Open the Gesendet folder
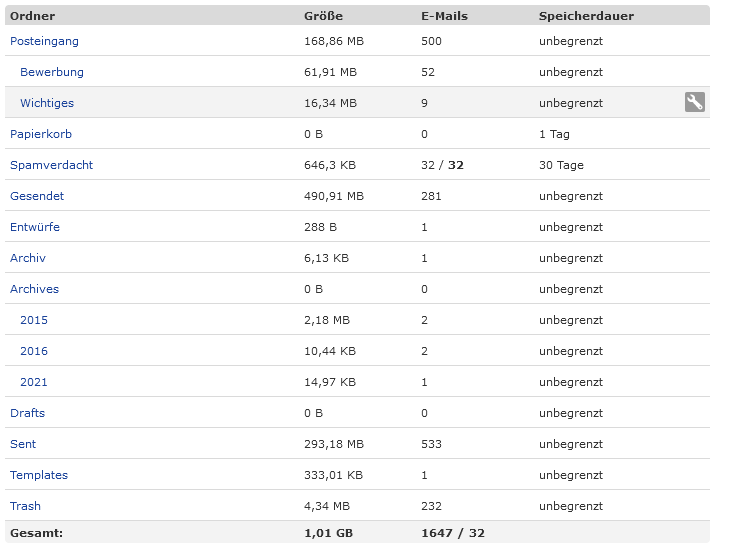The width and height of the screenshot is (730, 555). tap(37, 196)
